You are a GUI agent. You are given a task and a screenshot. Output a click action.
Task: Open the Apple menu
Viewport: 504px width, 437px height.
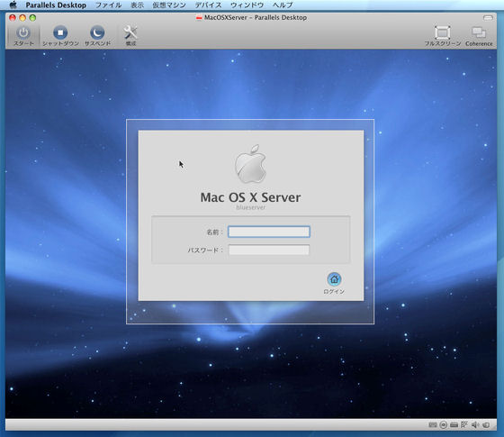(x=13, y=5)
